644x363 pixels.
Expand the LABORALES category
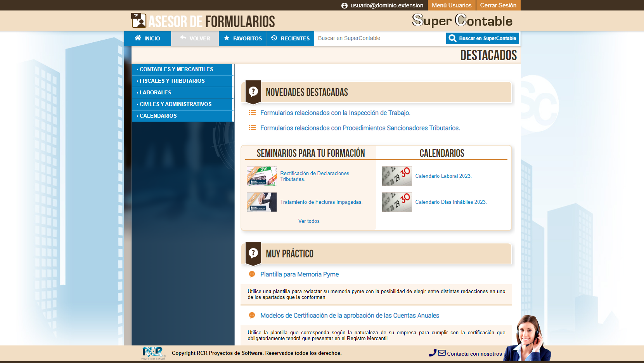pos(182,93)
